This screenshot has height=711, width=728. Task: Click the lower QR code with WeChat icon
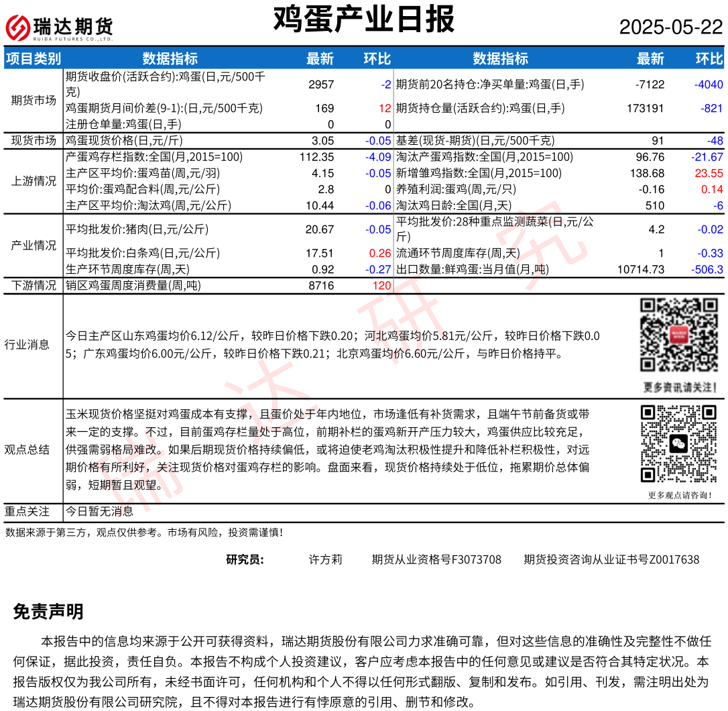[x=679, y=443]
